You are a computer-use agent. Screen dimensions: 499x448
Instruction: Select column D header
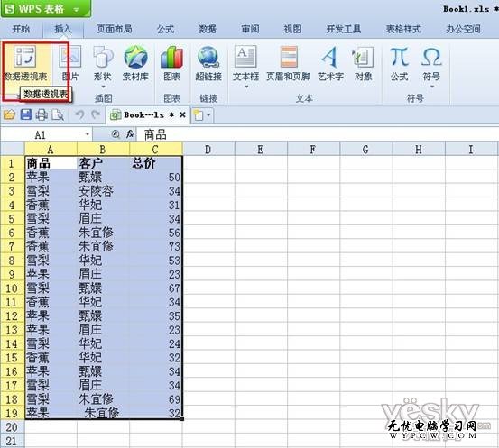[x=208, y=149]
